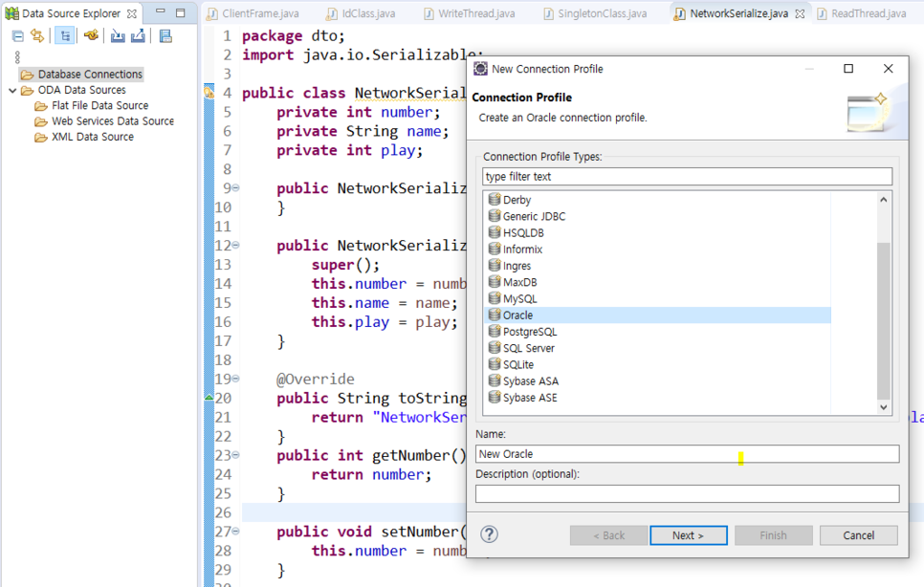Click the Cancel button

859,535
